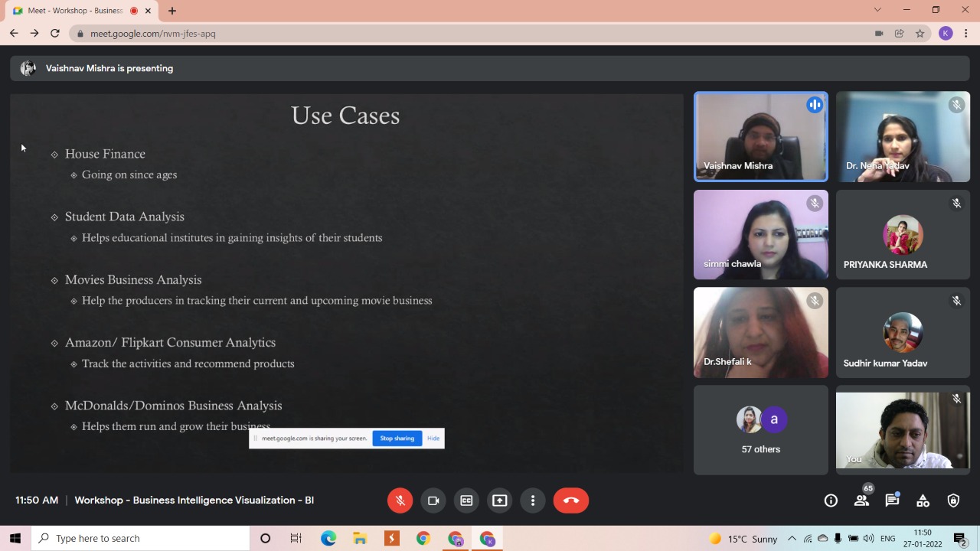Screen dimensions: 980x551
Task: Bookmark this page with the star icon
Action: [920, 34]
